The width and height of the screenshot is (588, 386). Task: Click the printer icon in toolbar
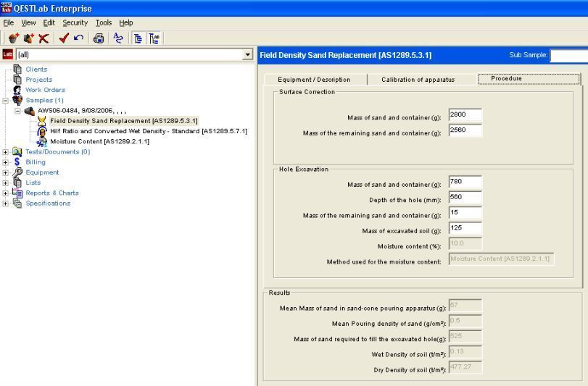(x=99, y=38)
